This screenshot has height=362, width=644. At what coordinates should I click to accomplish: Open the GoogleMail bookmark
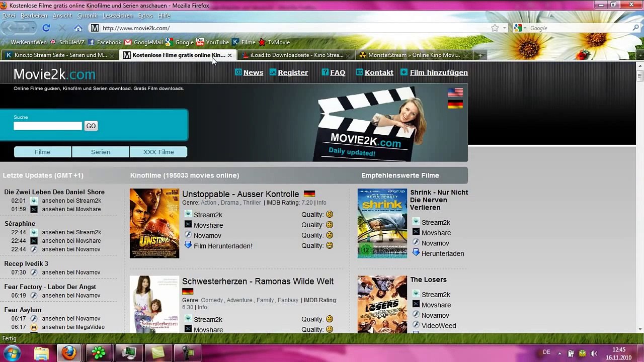click(144, 42)
